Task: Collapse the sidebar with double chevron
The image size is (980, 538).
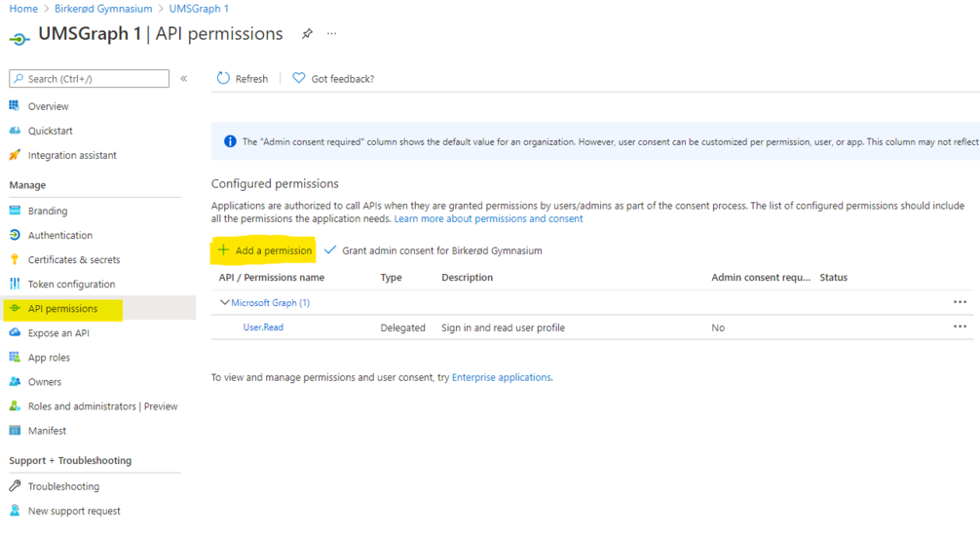Action: (x=184, y=79)
